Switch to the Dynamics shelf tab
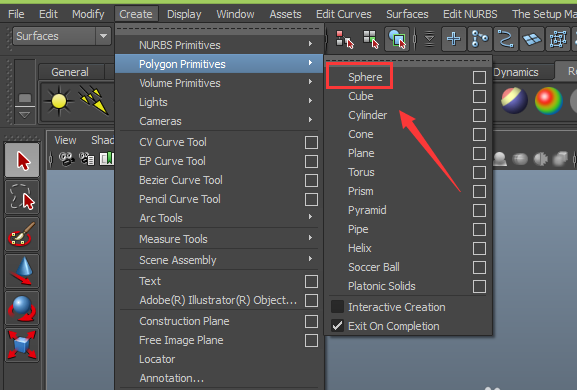 (516, 72)
